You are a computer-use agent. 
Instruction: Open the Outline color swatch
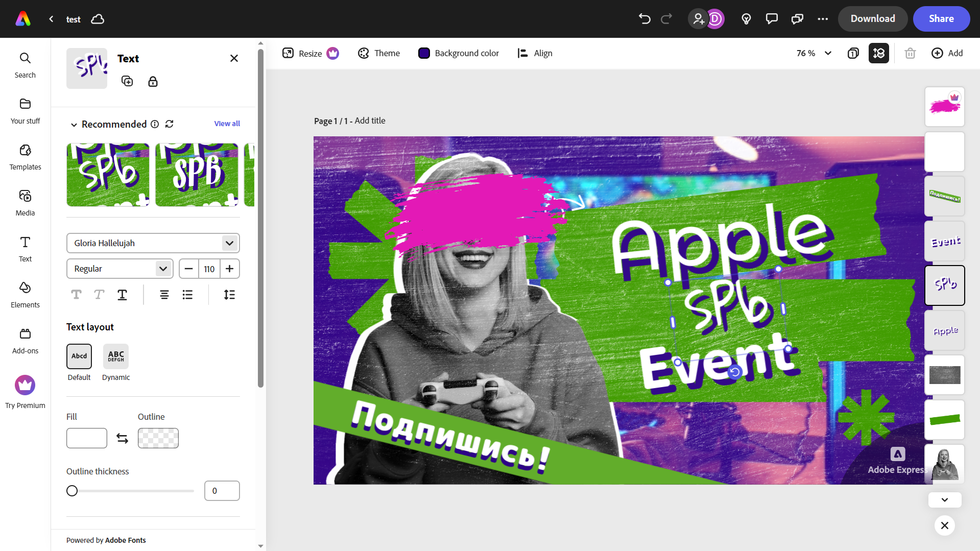tap(158, 438)
